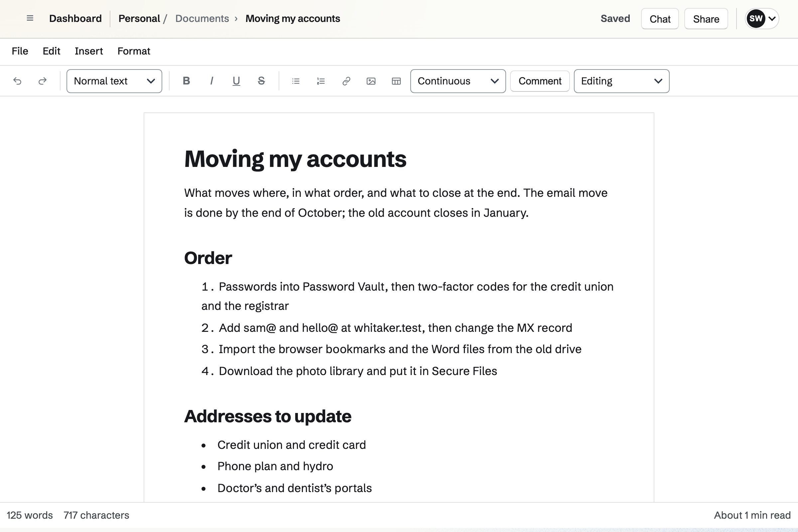Click list item about Password Vault
This screenshot has height=532, width=798.
pos(407,296)
